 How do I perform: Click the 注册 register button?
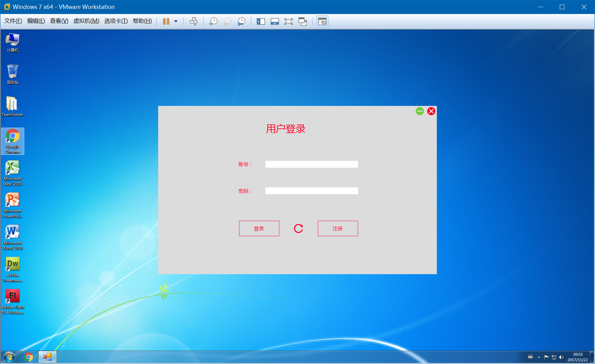tap(338, 228)
